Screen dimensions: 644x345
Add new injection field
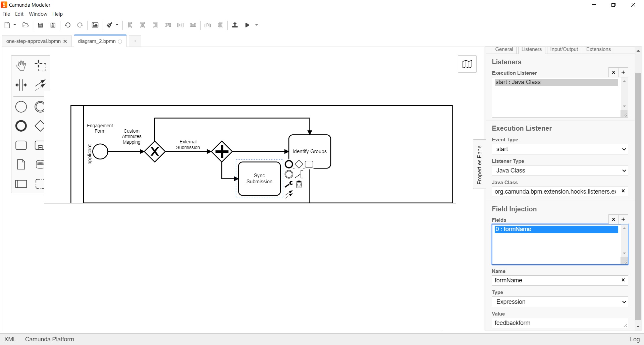pos(623,219)
